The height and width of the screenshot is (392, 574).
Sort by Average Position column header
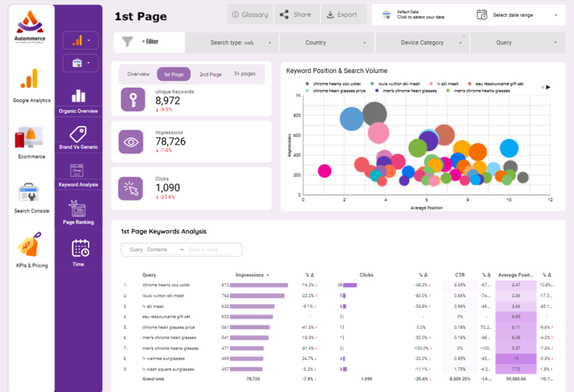pyautogui.click(x=516, y=275)
